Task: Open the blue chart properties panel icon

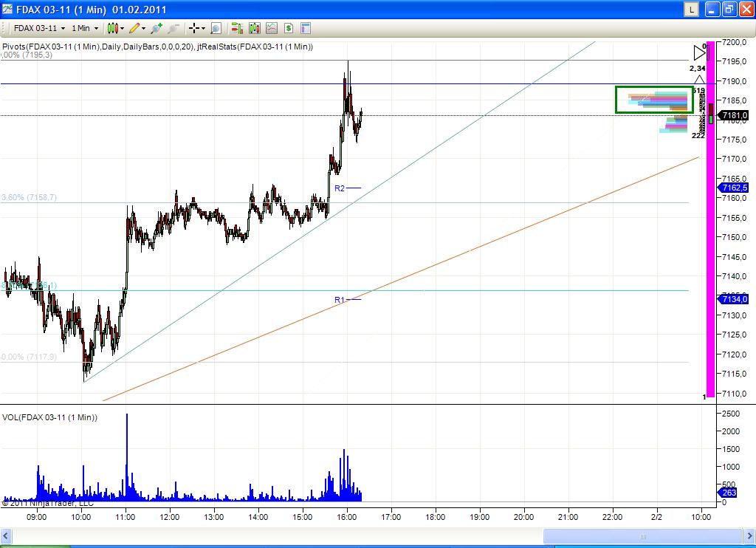Action: (306, 28)
